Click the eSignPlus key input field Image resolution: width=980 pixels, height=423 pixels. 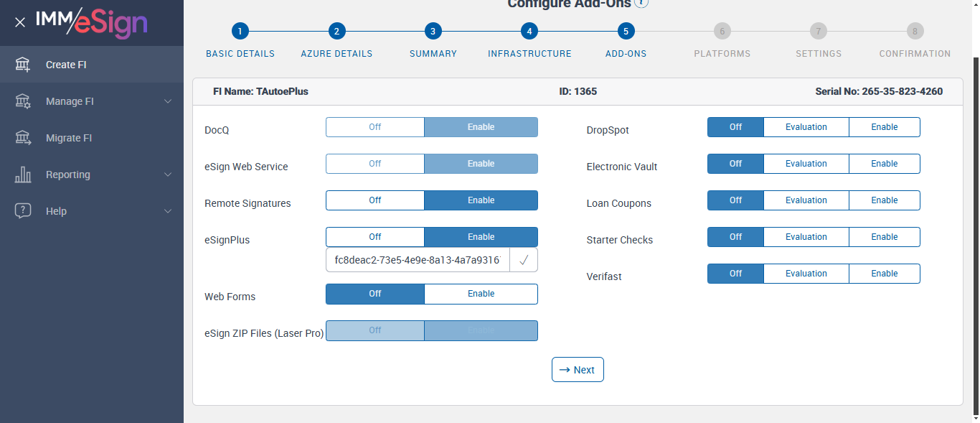click(x=418, y=260)
